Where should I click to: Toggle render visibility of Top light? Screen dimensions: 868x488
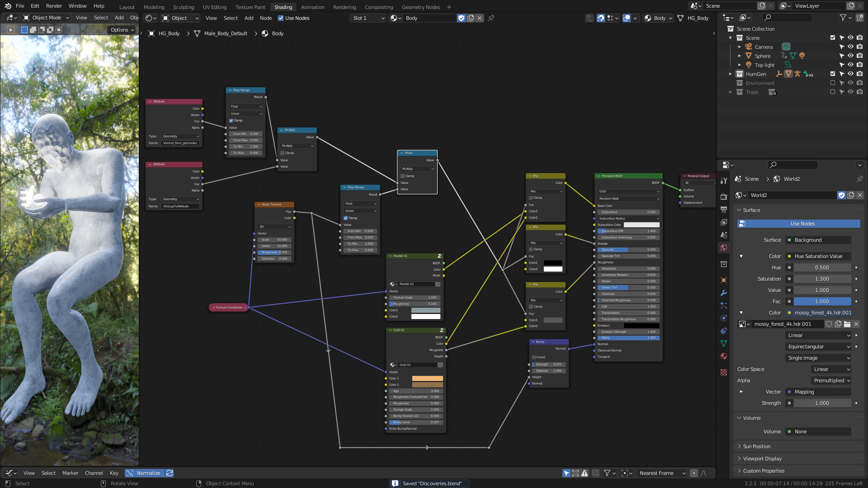pos(859,65)
